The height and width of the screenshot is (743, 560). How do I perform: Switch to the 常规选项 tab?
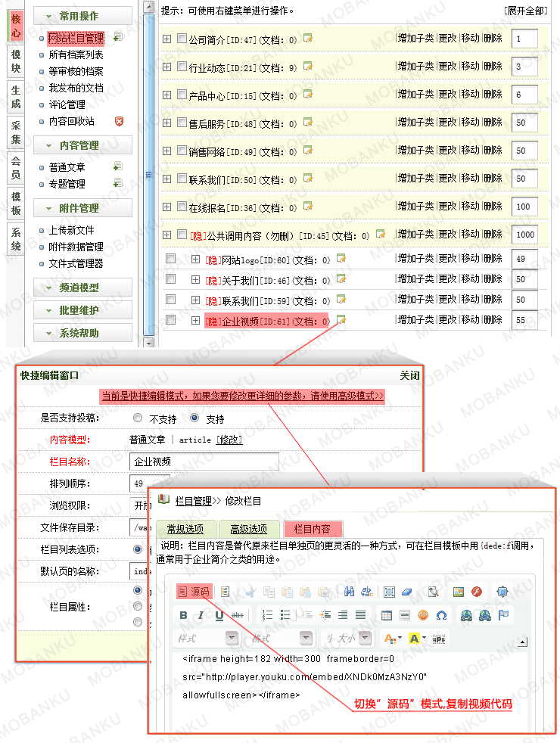coord(185,529)
